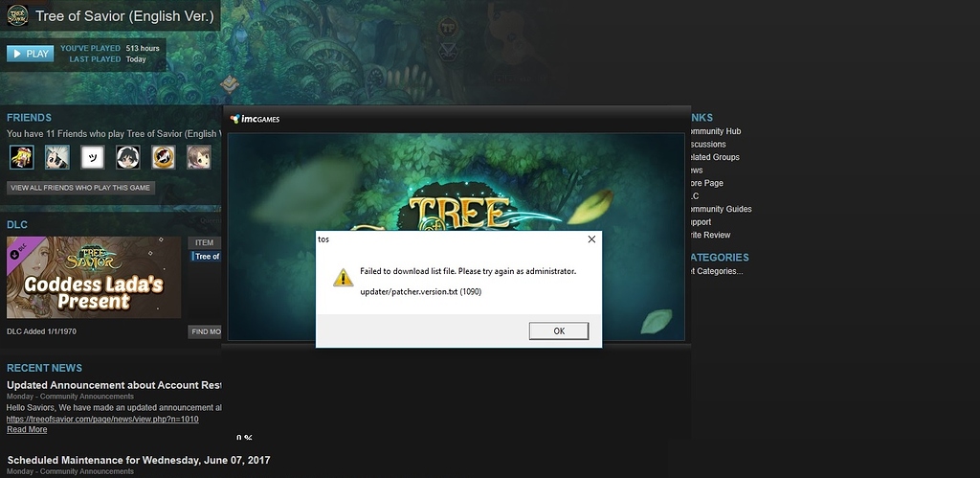
Task: Click the imcGAMES logo in the launcher
Action: pos(255,120)
